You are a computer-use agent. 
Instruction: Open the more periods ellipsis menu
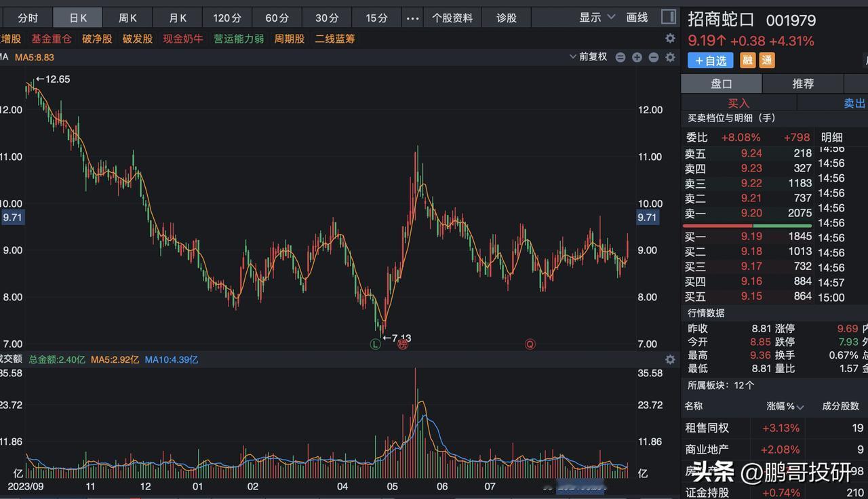tap(412, 18)
